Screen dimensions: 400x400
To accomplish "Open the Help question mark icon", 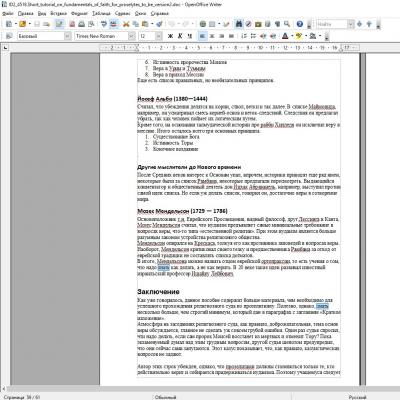I will tap(300, 24).
